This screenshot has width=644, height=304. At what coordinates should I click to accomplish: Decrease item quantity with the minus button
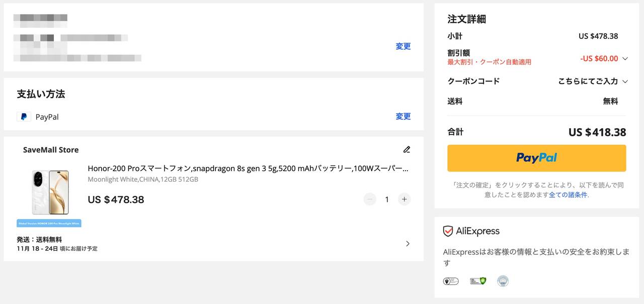click(x=370, y=199)
